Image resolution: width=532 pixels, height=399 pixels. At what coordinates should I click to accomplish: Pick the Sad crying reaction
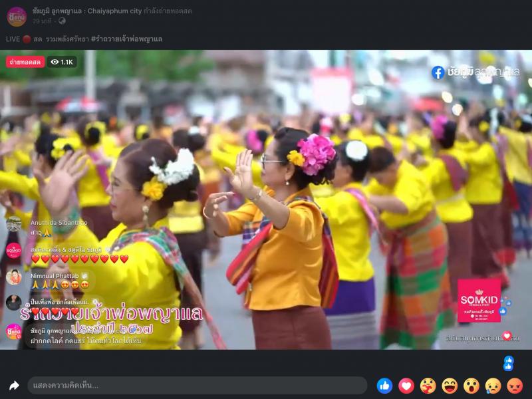[493, 386]
